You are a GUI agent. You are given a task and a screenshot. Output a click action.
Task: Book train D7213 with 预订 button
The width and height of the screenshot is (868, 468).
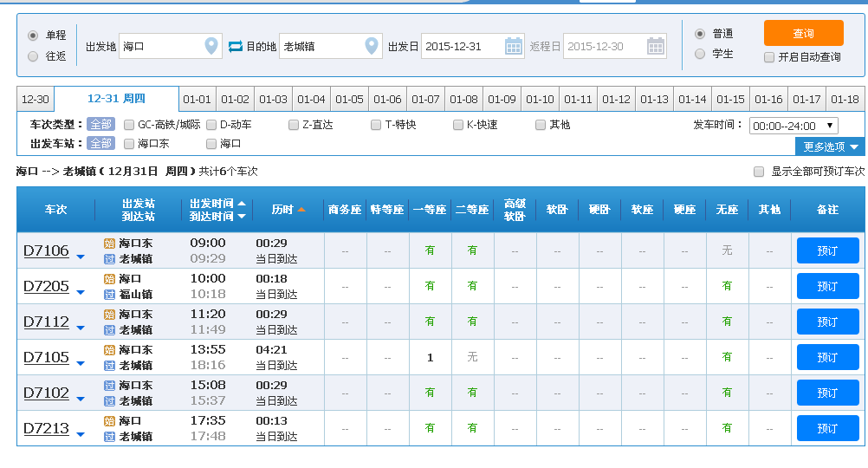(x=827, y=428)
